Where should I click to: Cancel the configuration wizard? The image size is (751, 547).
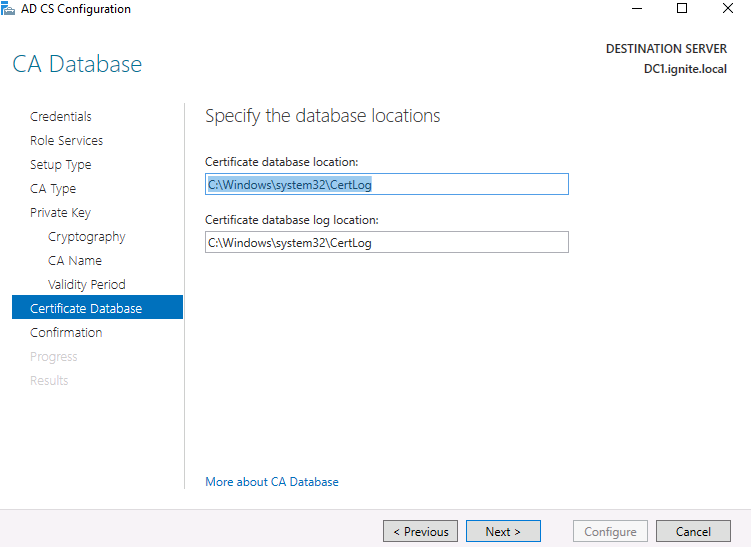(x=693, y=532)
